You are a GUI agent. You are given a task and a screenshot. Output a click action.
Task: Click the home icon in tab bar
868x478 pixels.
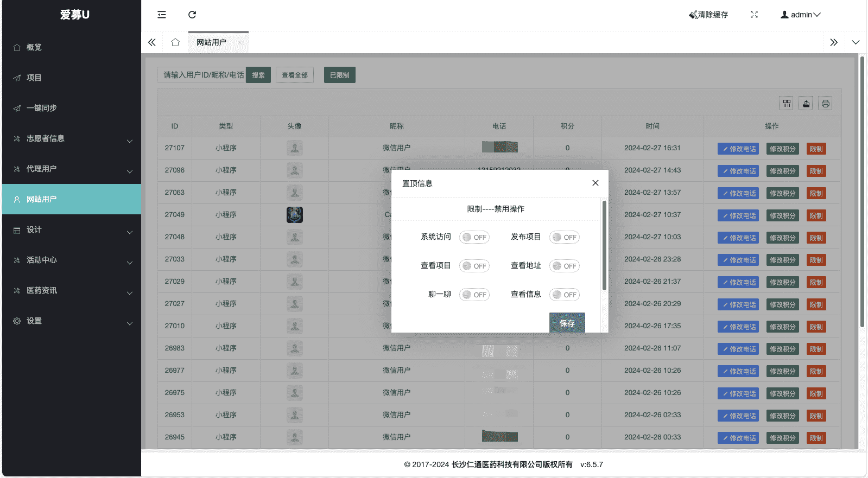(175, 42)
